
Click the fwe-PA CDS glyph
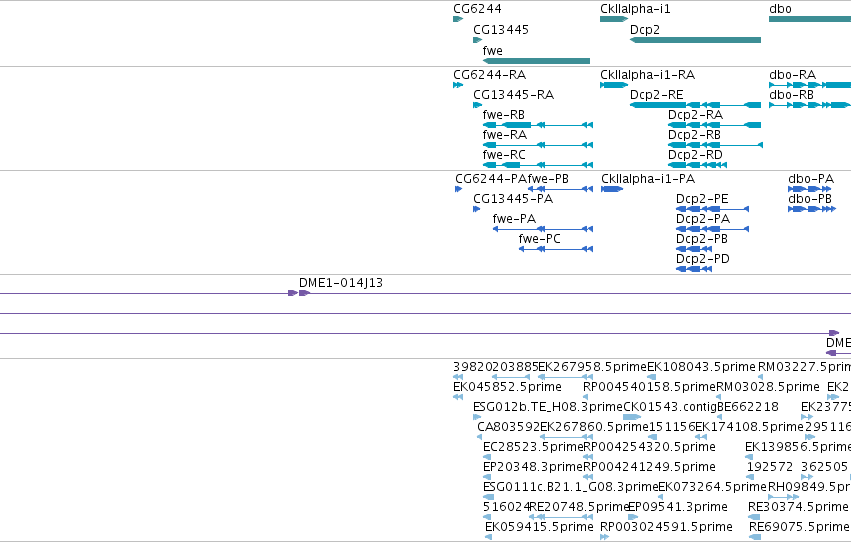tap(543, 229)
